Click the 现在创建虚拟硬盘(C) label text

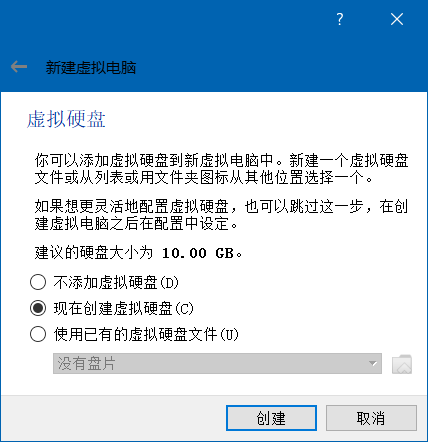(x=123, y=308)
